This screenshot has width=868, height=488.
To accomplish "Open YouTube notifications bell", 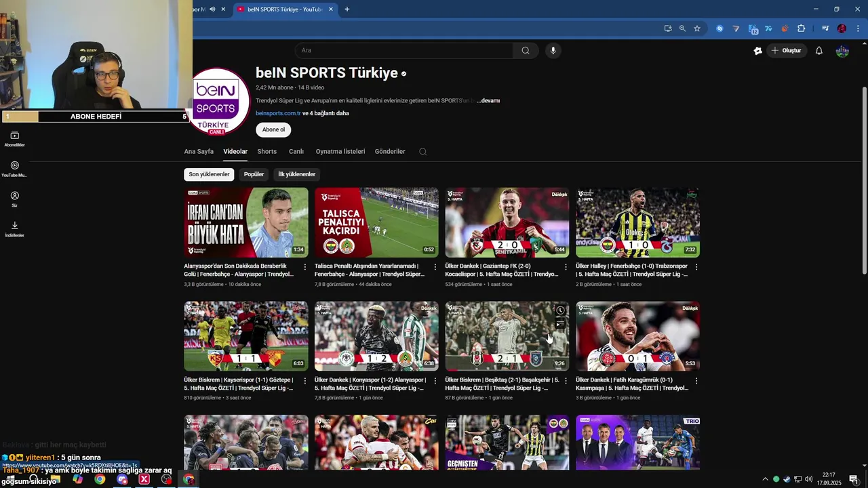I will (x=819, y=51).
